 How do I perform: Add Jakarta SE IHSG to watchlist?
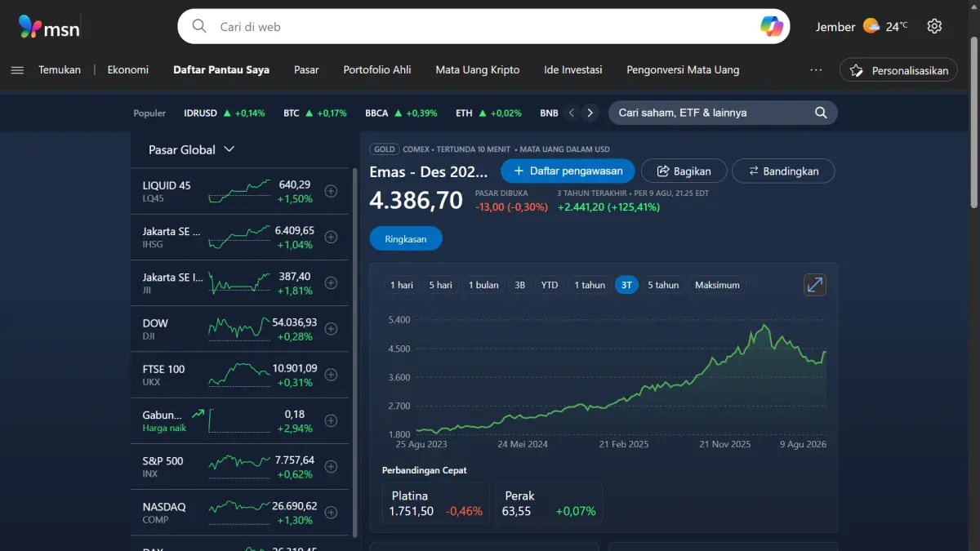tap(331, 237)
